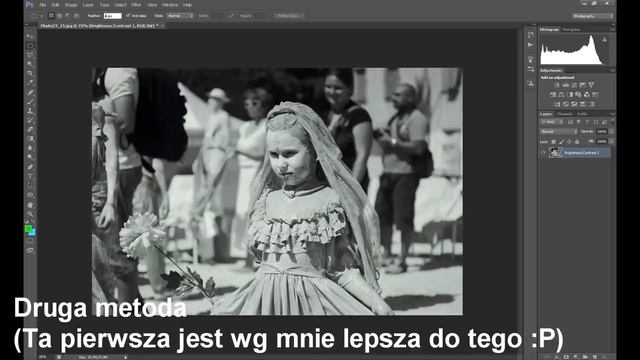This screenshot has height=360, width=640.
Task: Select the Move tool
Action: [x=30, y=36]
